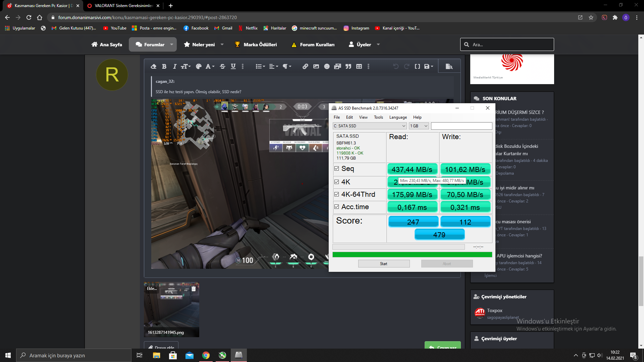Viewport: 644px width, 362px height.
Task: Toggle the 4K-64Thrd test checkbox
Action: click(x=336, y=194)
